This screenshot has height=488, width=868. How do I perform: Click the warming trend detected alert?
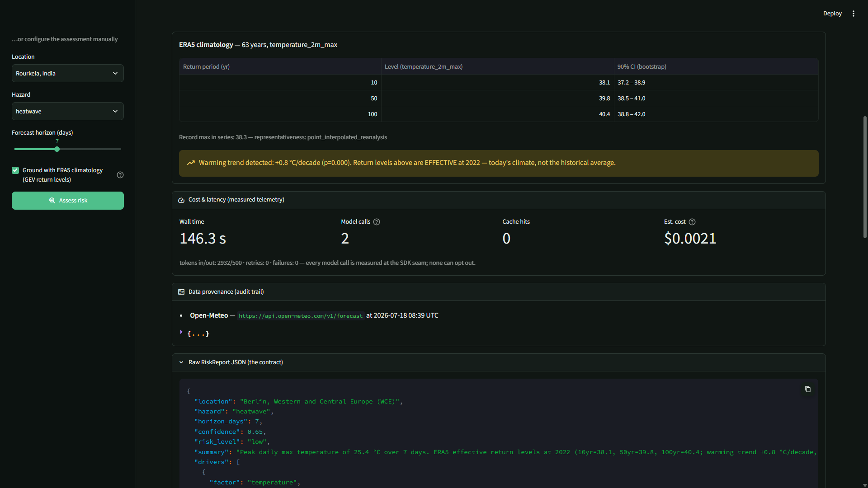pyautogui.click(x=499, y=163)
